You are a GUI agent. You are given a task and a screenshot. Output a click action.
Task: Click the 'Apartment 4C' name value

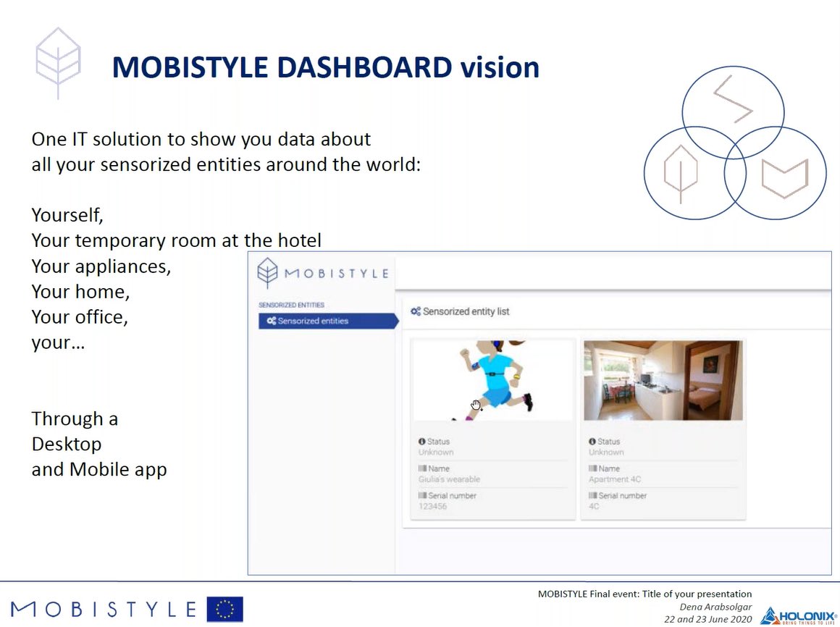(x=615, y=479)
